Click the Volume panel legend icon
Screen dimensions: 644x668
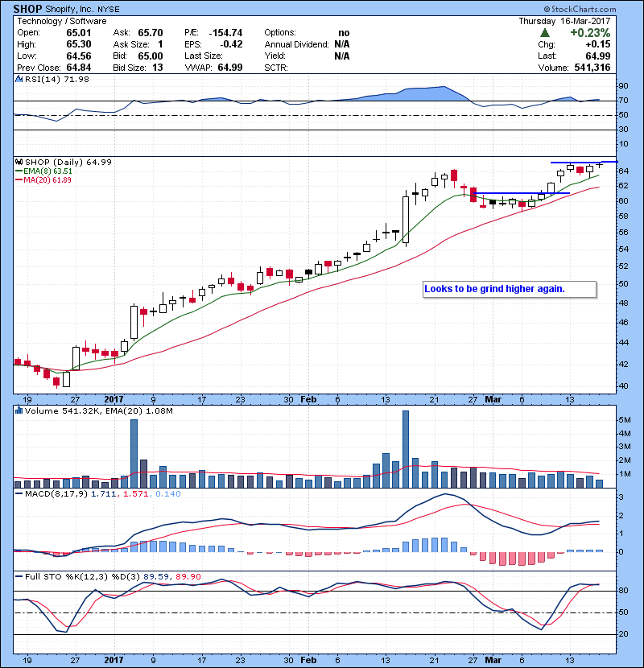(x=19, y=410)
